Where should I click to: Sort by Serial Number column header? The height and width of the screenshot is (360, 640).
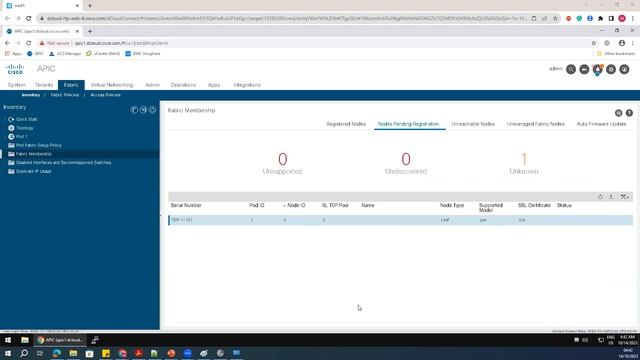coord(186,205)
